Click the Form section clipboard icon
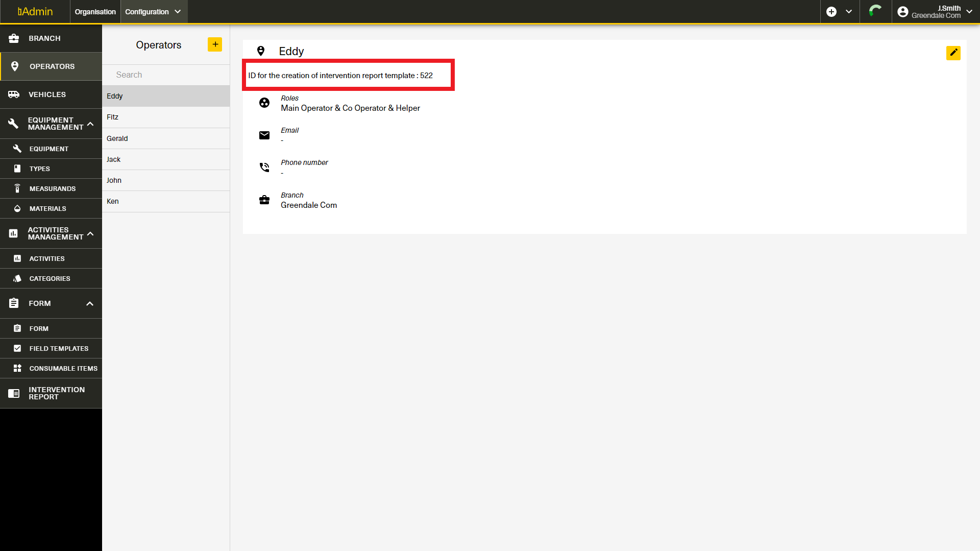Screen dimensions: 980x551 click(14, 303)
